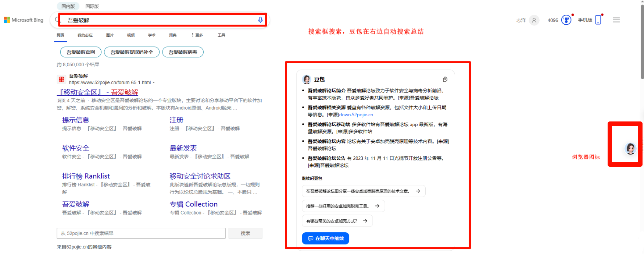This screenshot has height=265, width=644.
Task: Click the 吾爱破解提取码补全 suggestion chip
Action: 132,52
